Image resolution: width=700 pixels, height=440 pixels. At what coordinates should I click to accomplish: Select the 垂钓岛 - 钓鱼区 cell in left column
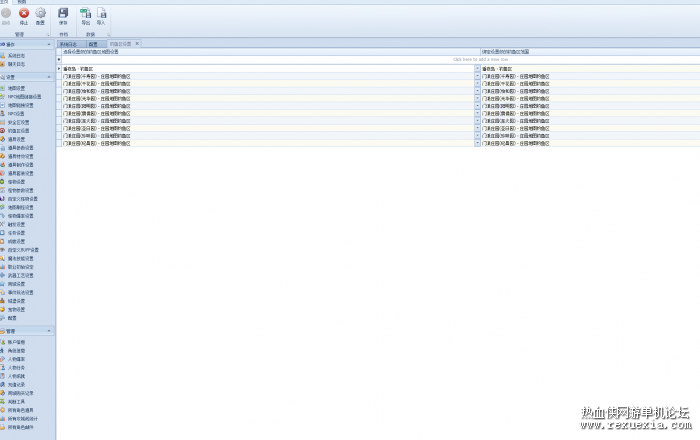coord(268,69)
